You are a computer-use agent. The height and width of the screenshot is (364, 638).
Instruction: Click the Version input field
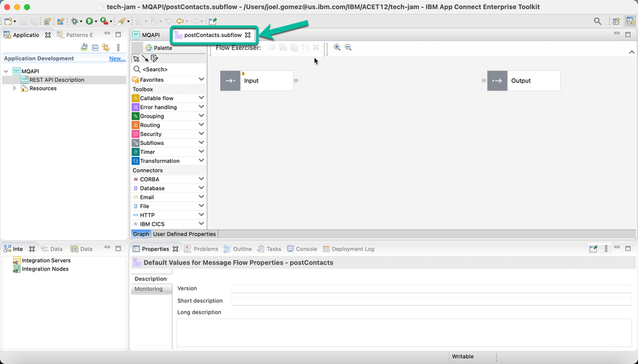pos(432,288)
